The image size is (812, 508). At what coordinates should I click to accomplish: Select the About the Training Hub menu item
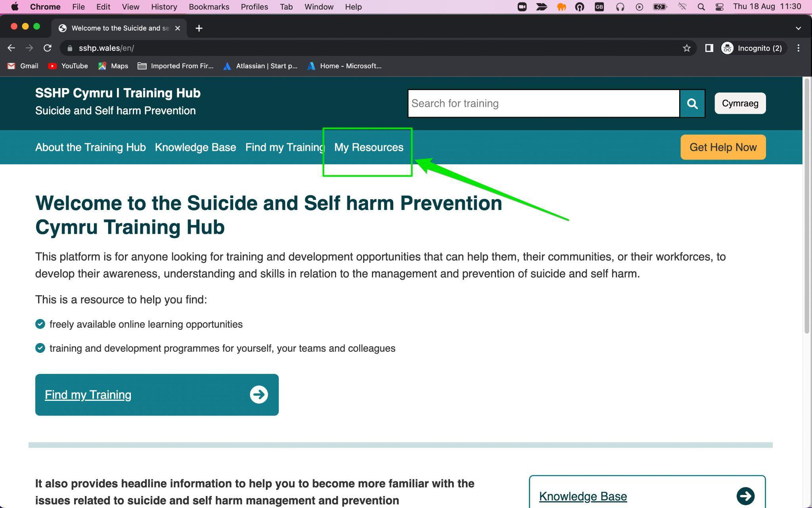click(x=91, y=147)
